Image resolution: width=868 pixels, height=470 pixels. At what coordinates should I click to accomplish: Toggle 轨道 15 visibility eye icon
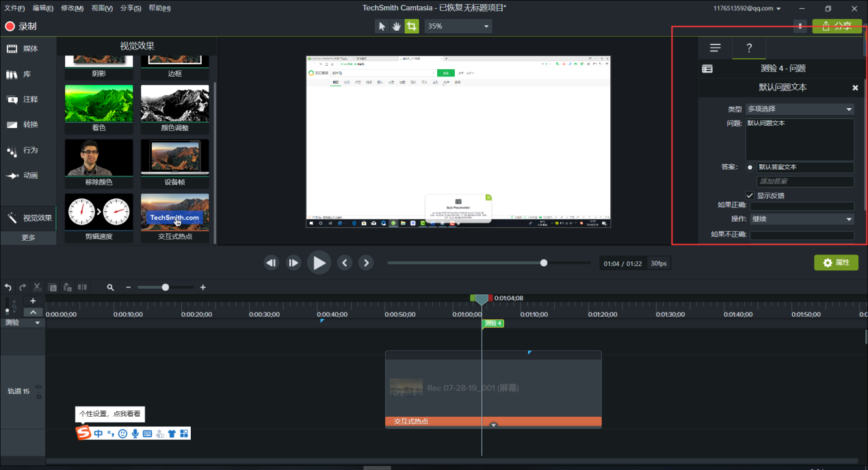tap(38, 387)
